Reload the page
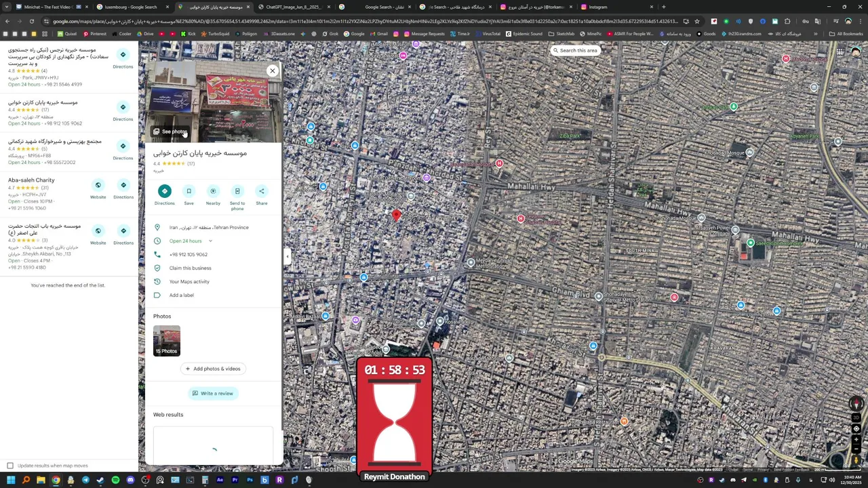The width and height of the screenshot is (868, 488). click(31, 21)
